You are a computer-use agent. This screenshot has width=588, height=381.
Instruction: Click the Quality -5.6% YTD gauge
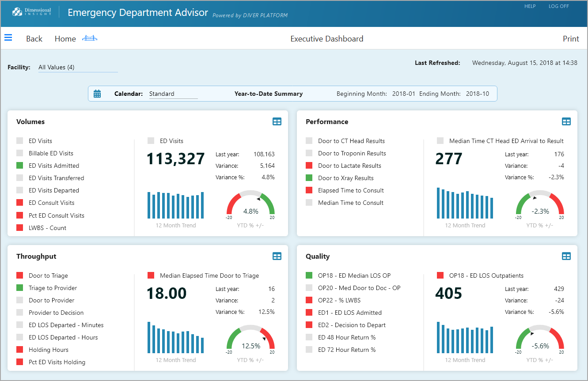540,339
